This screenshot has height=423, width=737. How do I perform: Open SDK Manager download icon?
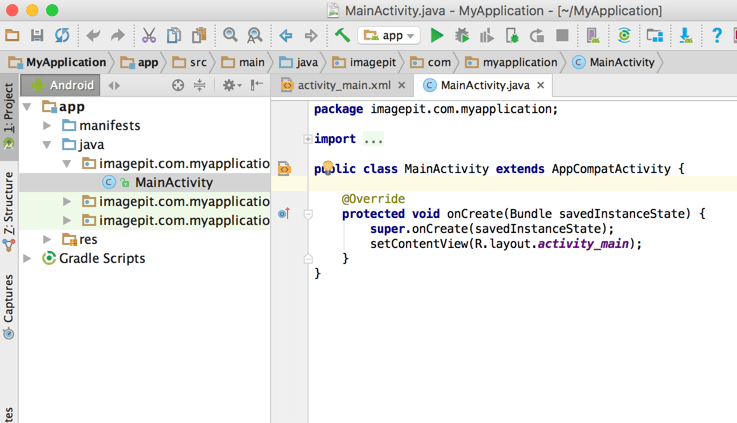pos(686,35)
